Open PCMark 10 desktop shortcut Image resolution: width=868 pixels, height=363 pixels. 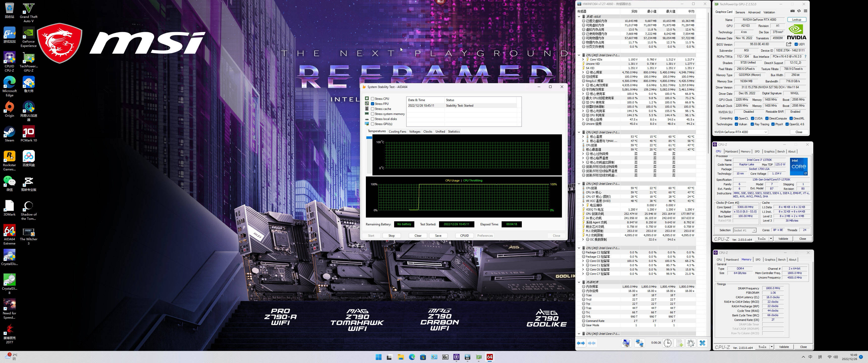point(29,134)
